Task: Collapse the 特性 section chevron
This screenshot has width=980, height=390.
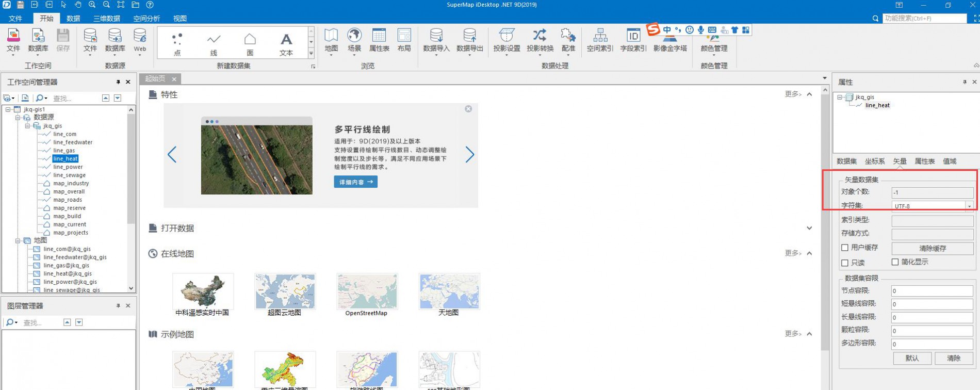Action: pyautogui.click(x=809, y=94)
